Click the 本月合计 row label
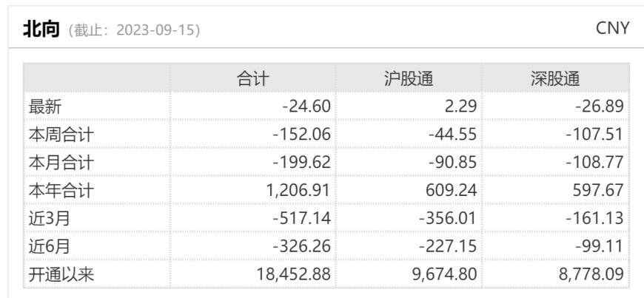 click(61, 163)
